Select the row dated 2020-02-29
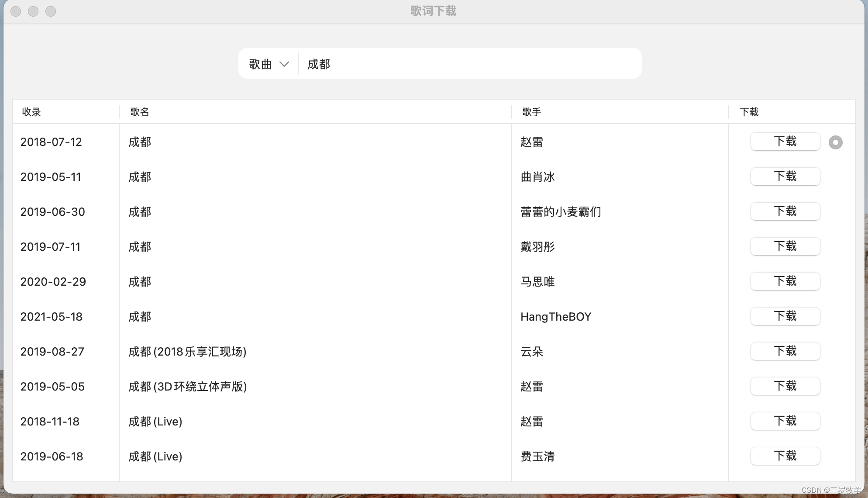The image size is (868, 498). coord(53,282)
